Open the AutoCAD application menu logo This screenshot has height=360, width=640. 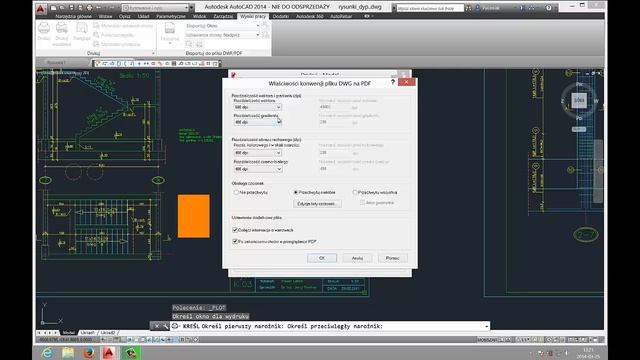[x=41, y=9]
